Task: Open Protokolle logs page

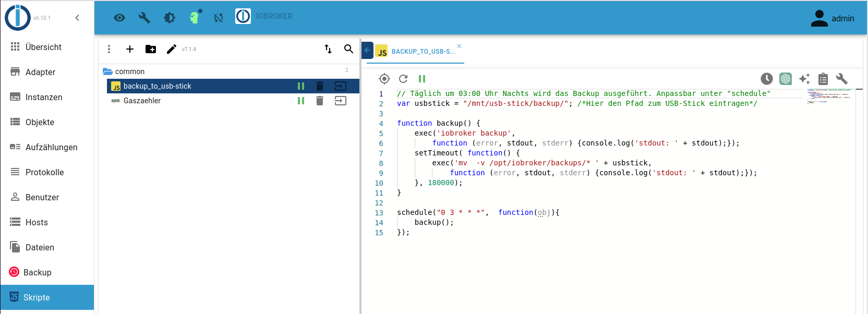Action: coord(47,172)
